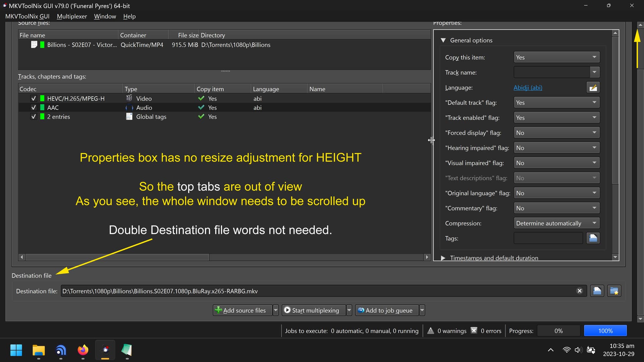This screenshot has width=644, height=362.
Task: Sort tracks by Codec column header
Action: coord(70,89)
